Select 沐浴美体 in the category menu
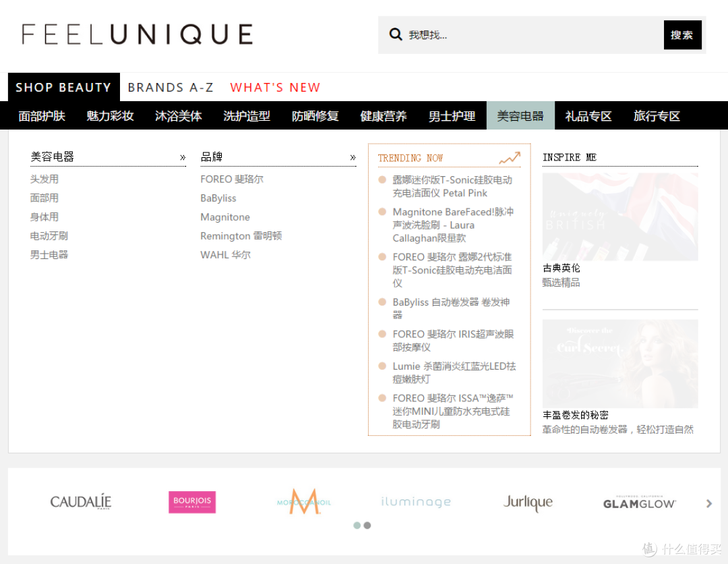This screenshot has width=728, height=564. [178, 115]
